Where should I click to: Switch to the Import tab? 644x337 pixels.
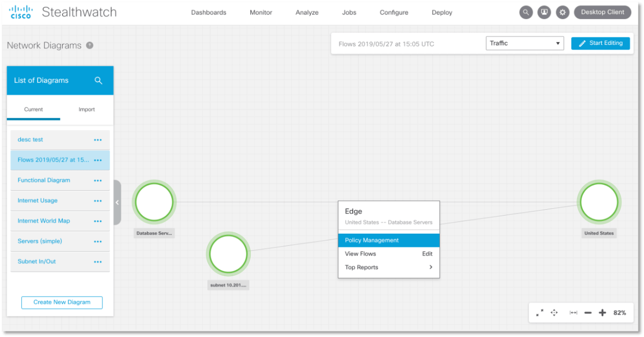coord(86,109)
